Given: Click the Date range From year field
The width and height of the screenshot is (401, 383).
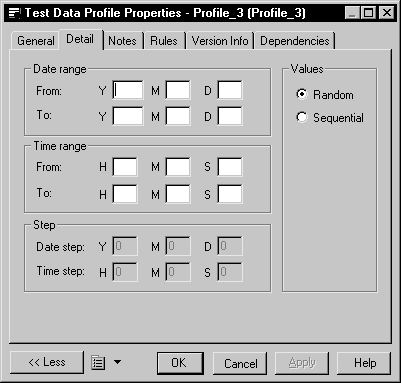Looking at the screenshot, I should [x=128, y=90].
